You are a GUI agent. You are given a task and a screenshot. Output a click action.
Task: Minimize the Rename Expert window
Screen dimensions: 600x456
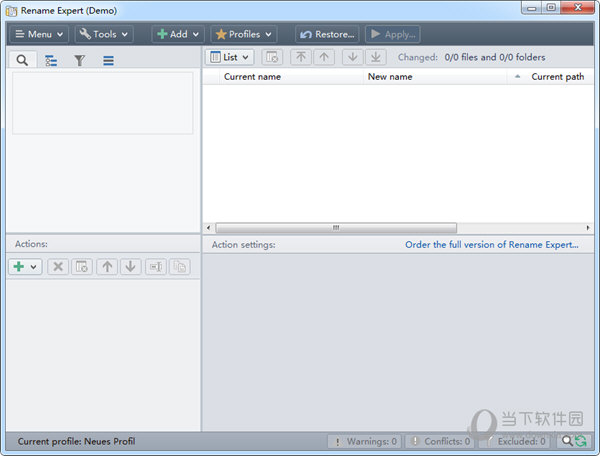532,8
